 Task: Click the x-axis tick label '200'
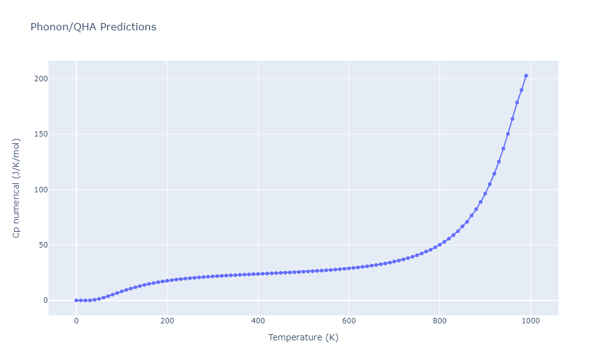point(167,320)
